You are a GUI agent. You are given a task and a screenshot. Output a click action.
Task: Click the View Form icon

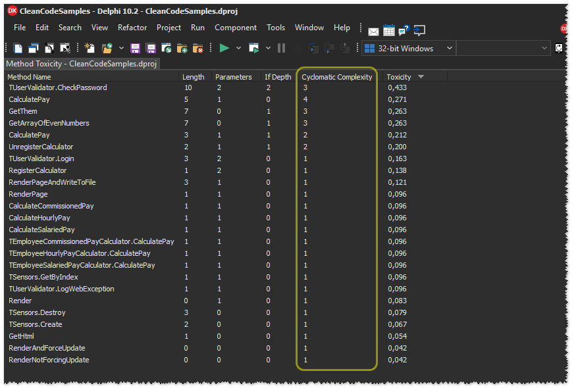49,48
